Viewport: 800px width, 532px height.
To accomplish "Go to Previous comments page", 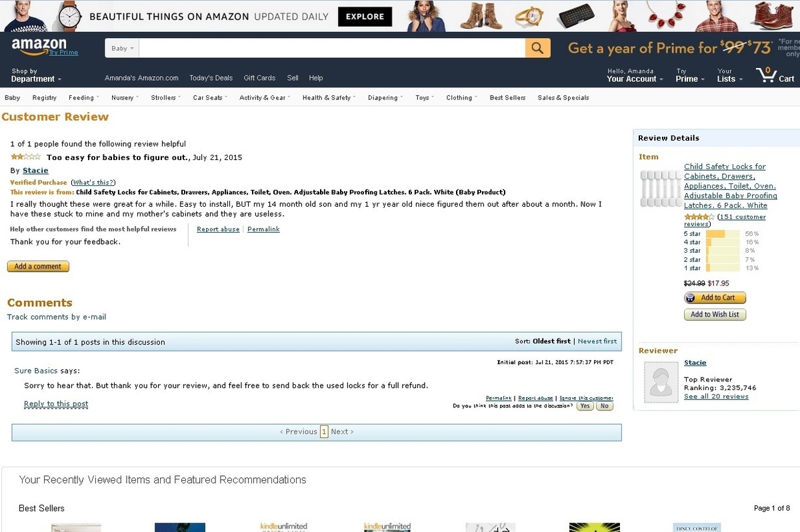I will click(x=298, y=432).
